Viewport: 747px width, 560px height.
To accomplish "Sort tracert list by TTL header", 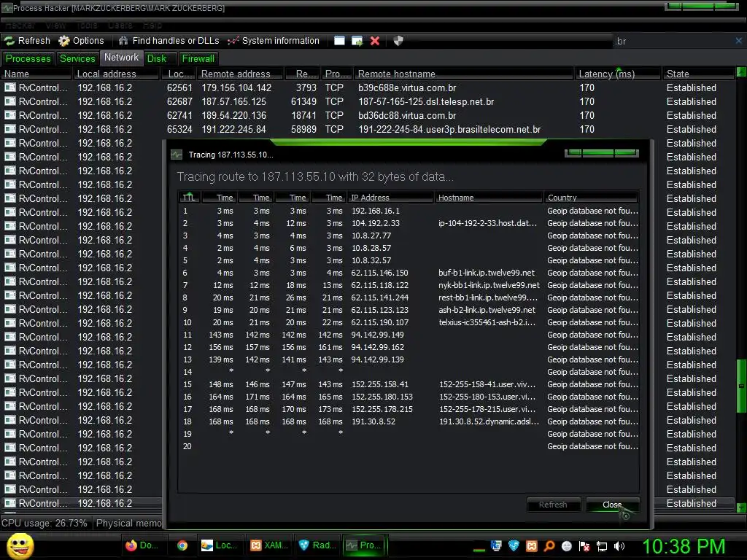I will pos(189,198).
